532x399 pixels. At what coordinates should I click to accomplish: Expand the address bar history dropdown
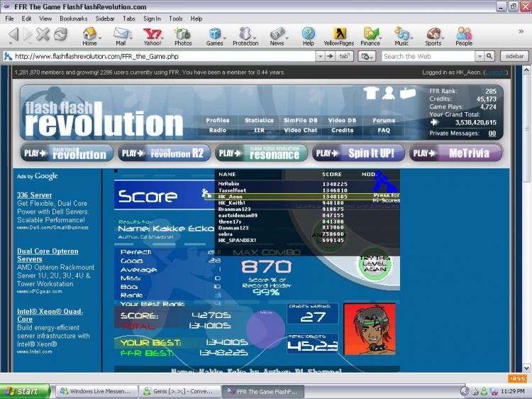(320, 56)
